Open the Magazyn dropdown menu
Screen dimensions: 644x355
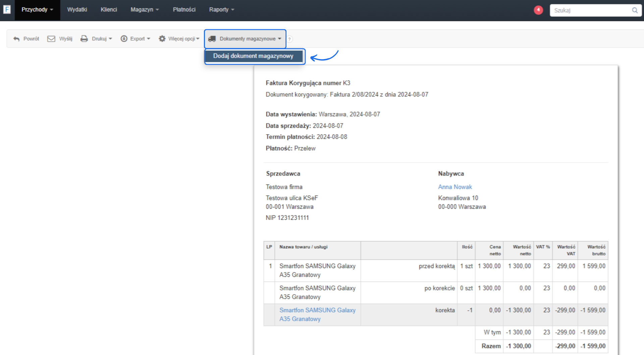pos(145,10)
